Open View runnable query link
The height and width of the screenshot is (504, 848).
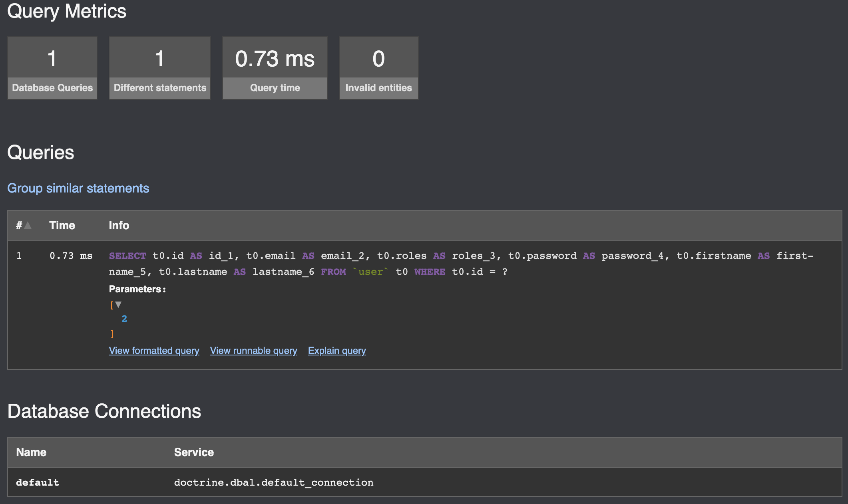click(254, 351)
